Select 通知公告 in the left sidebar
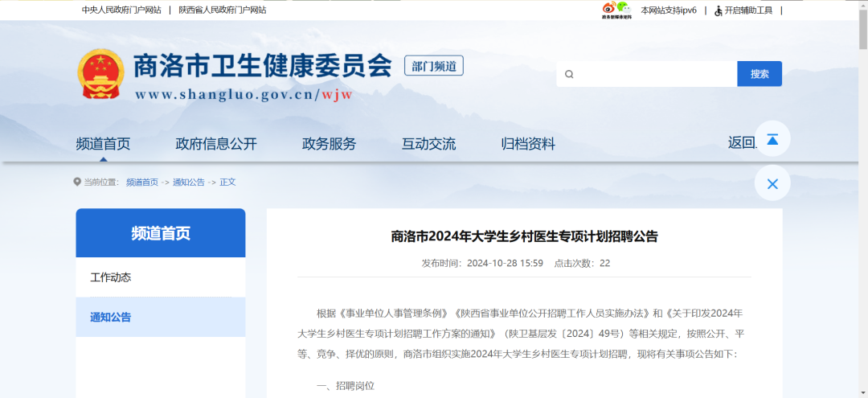Screen dimensions: 868x398 pyautogui.click(x=111, y=317)
